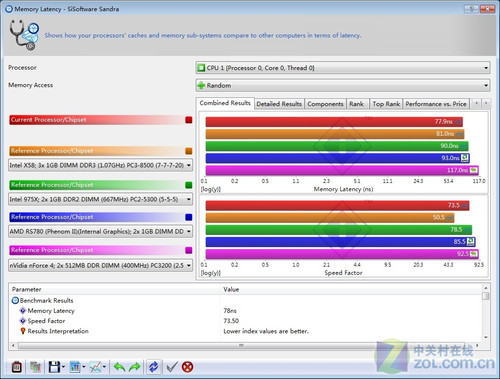The height and width of the screenshot is (379, 500).
Task: Switch to Performance vs. Price tab
Action: [436, 104]
